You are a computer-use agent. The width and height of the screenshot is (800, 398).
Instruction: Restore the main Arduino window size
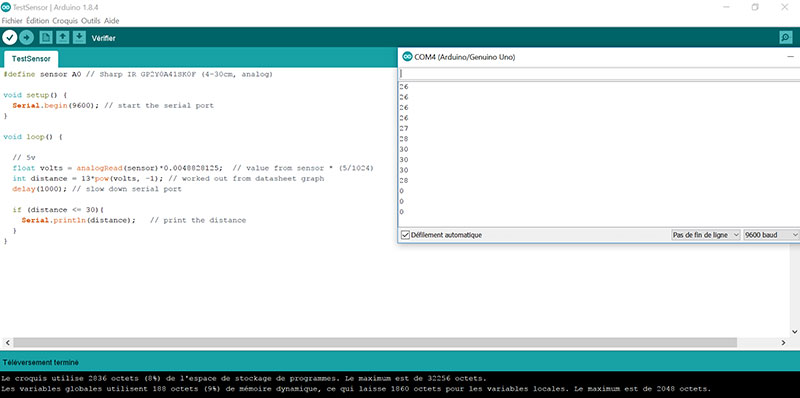[x=755, y=7]
